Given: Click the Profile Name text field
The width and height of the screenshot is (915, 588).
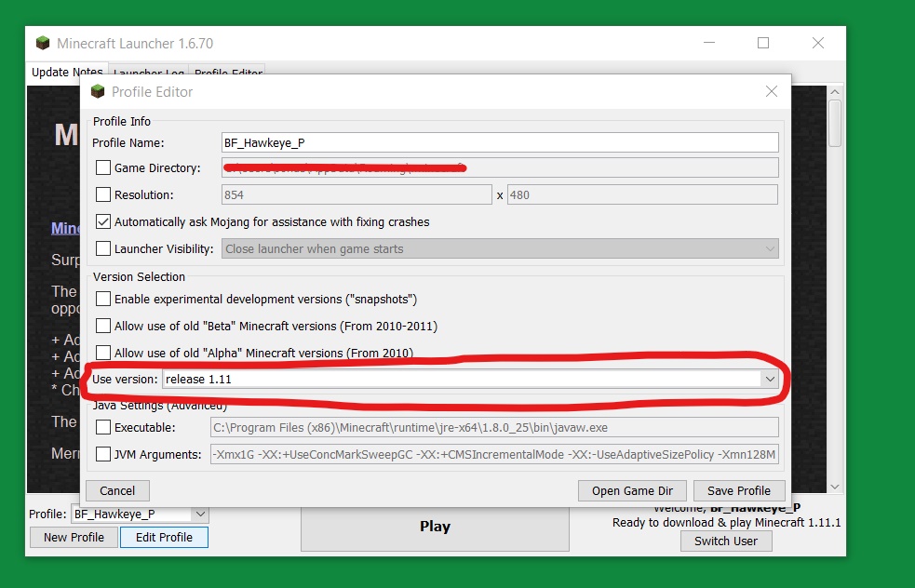Looking at the screenshot, I should pyautogui.click(x=500, y=142).
